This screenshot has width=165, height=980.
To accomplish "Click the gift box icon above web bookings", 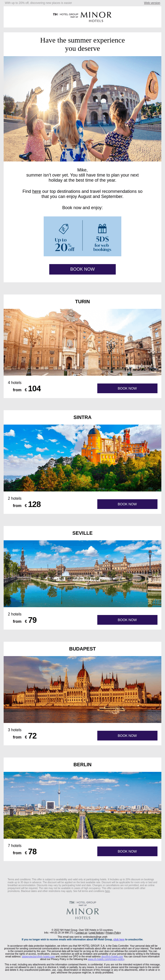I will click(x=102, y=228).
